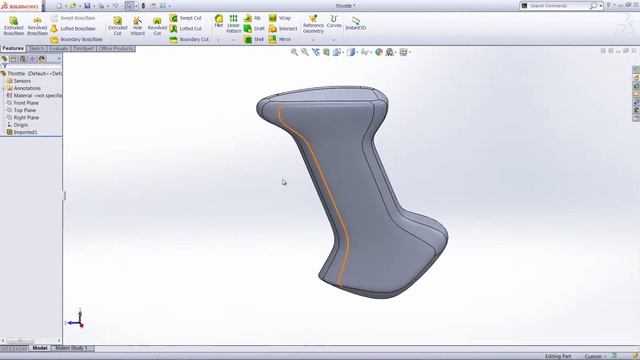Viewport: 640px width, 360px height.
Task: Select Imported1 feature in tree
Action: tap(22, 132)
